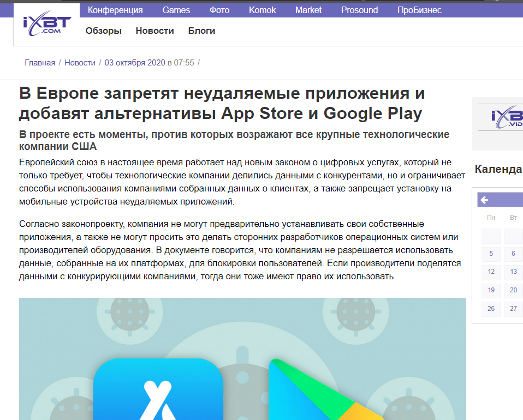Click the Пн weekday header in calendar
The height and width of the screenshot is (420, 523).
pos(491,218)
